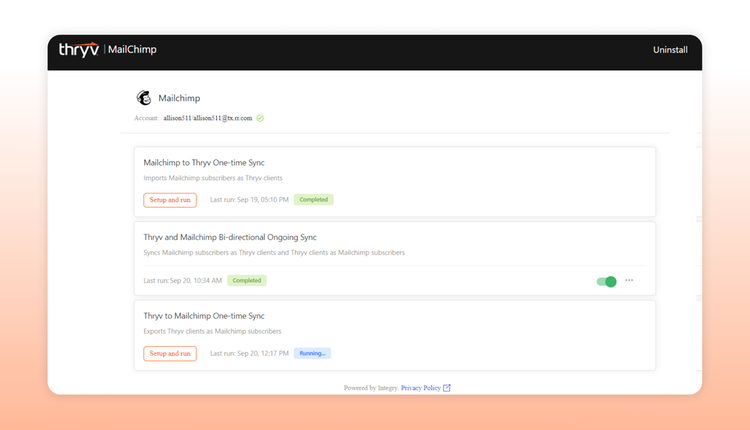Click the Mailchimp monkey logo icon

143,98
